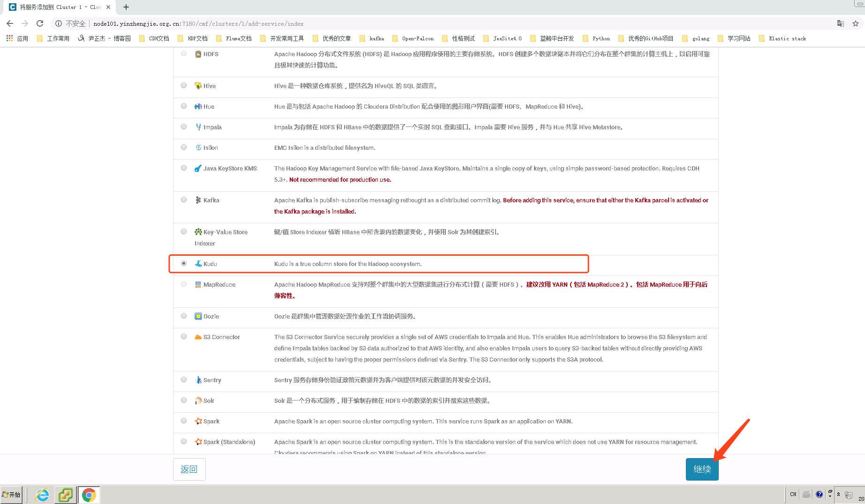Open the green app icon on the taskbar
The height and width of the screenshot is (504, 865).
(x=65, y=495)
